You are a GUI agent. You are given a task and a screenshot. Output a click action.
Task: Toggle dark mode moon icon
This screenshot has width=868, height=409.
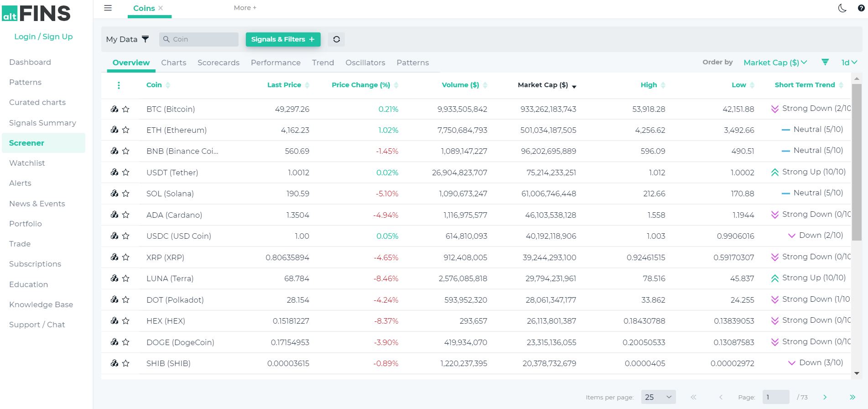click(842, 8)
